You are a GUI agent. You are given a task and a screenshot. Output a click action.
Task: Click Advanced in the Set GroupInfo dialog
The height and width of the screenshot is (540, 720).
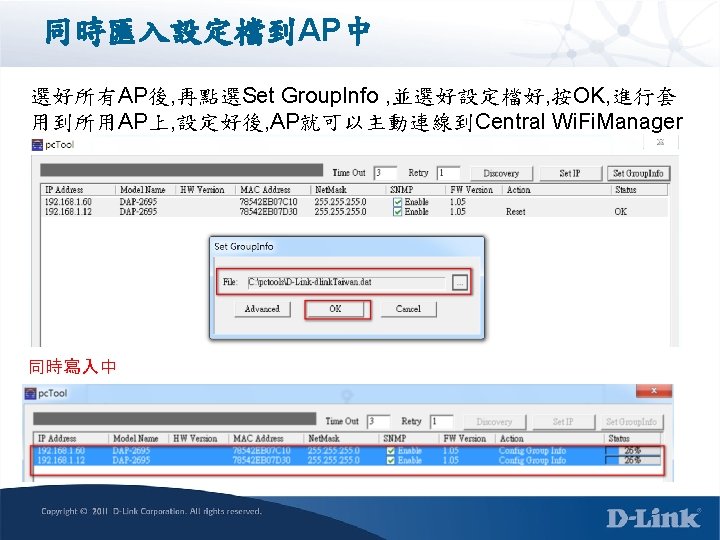coord(262,309)
